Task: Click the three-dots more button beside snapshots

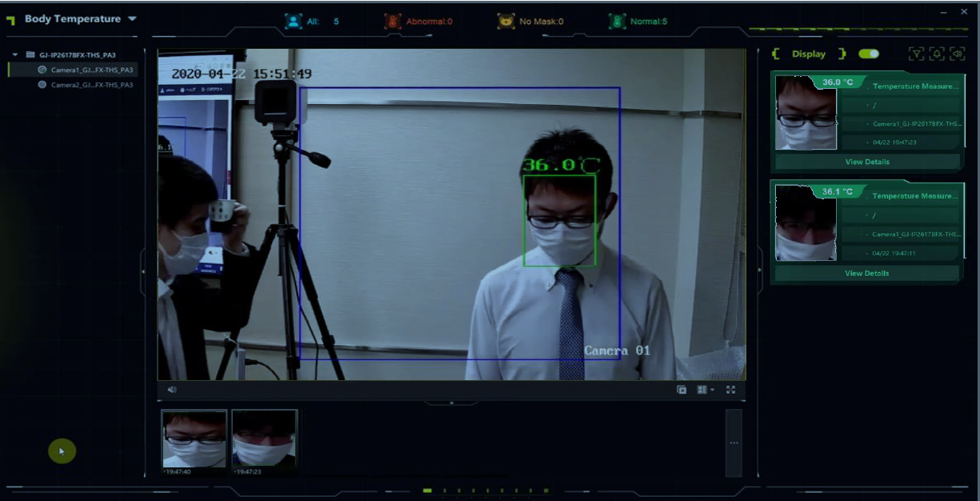Action: click(x=734, y=443)
